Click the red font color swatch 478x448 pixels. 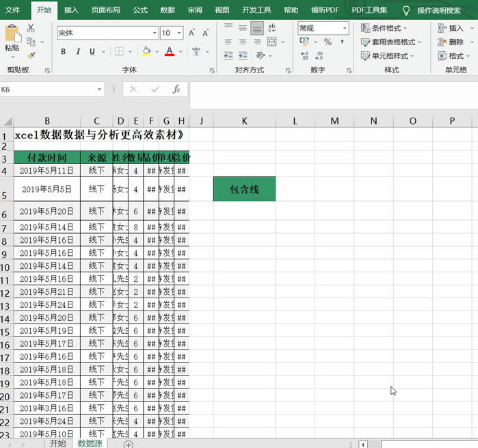click(169, 52)
